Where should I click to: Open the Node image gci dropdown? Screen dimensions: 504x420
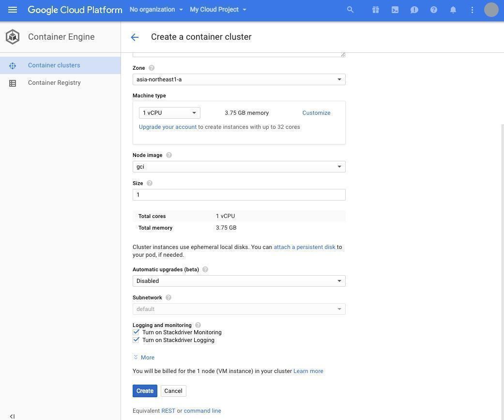point(239,167)
